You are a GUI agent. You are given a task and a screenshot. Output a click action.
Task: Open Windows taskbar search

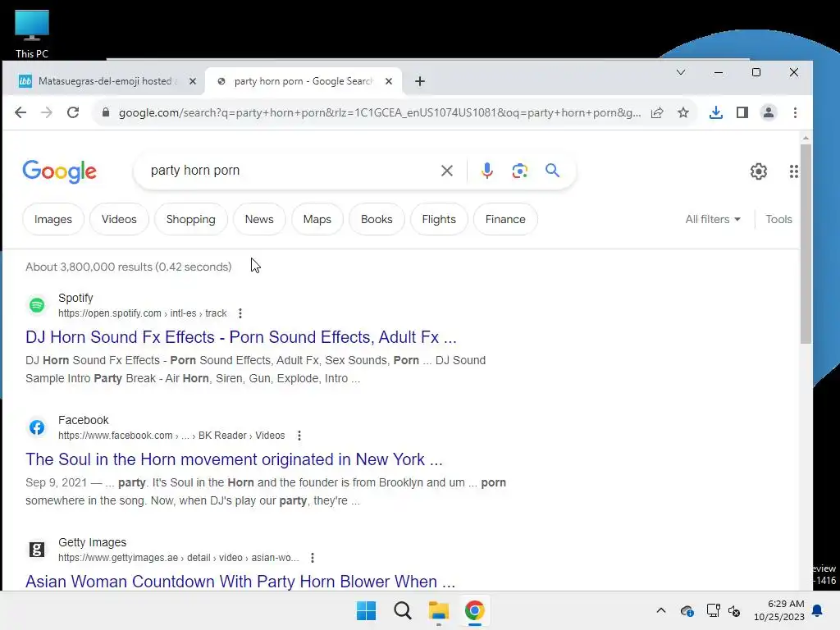click(x=402, y=610)
